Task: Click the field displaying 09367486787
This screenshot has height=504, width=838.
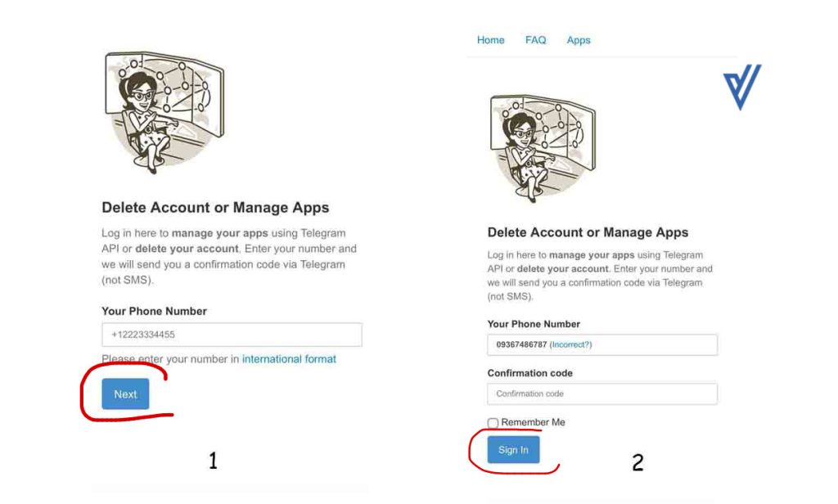Action: click(x=602, y=344)
